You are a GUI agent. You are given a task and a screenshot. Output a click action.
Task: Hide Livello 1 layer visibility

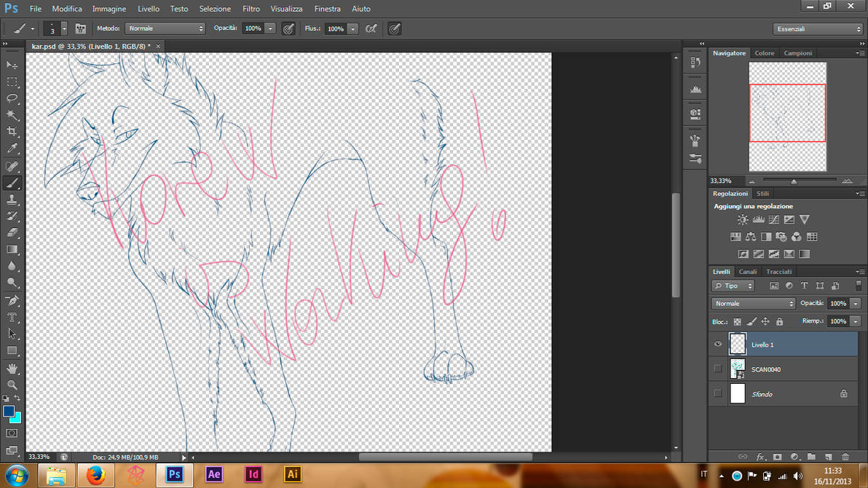(718, 344)
